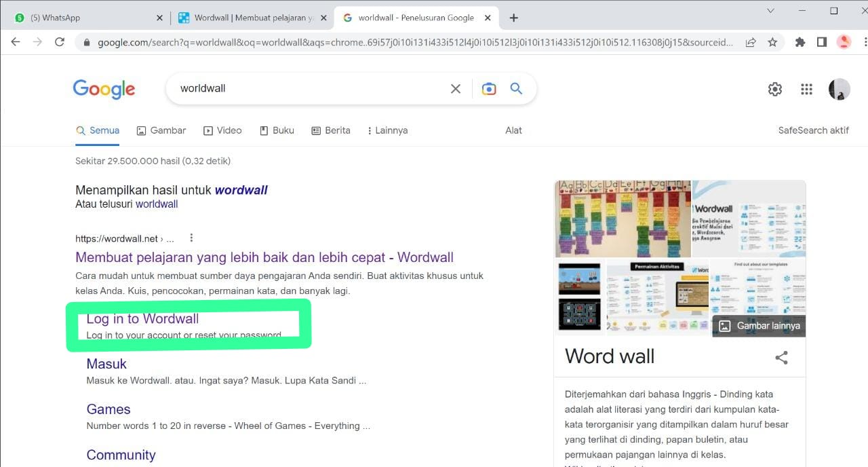Screen dimensions: 868x467
Task: Share the Word wall knowledge panel
Action: (x=782, y=358)
